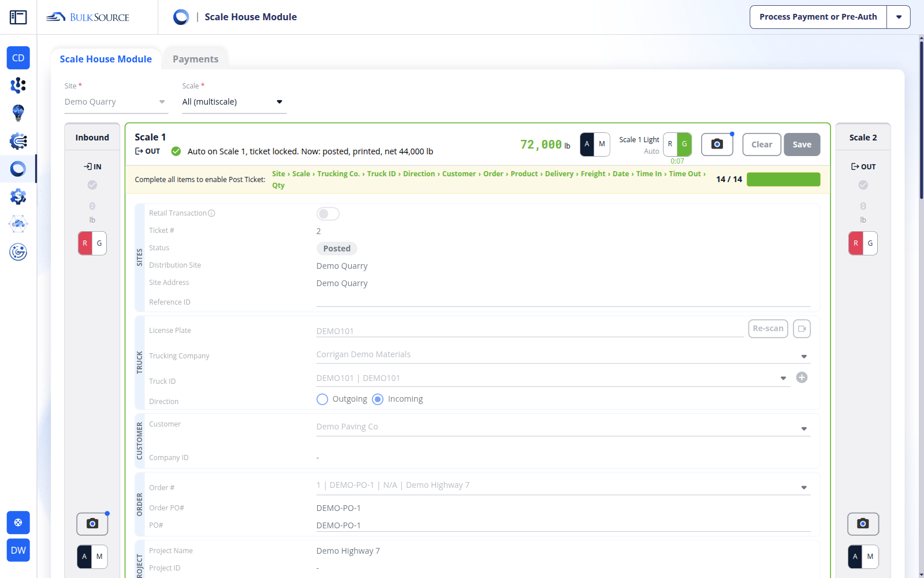This screenshot has width=924, height=578.
Task: Click the Scale 2 camera icon
Action: pos(863,524)
